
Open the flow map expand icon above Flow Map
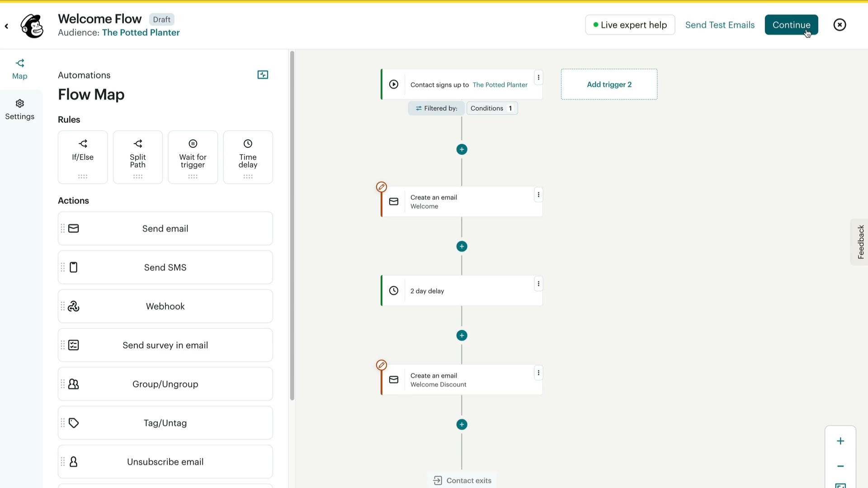(263, 75)
